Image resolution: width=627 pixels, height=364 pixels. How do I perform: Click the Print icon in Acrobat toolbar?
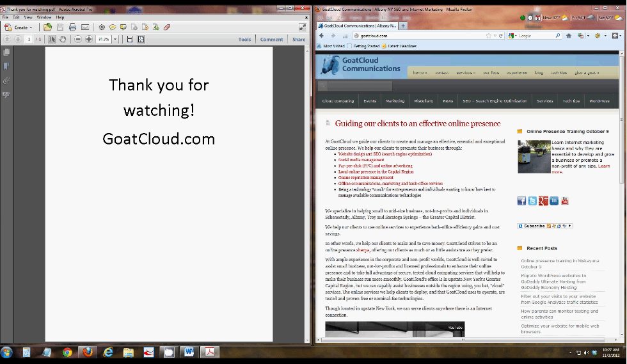(x=72, y=28)
